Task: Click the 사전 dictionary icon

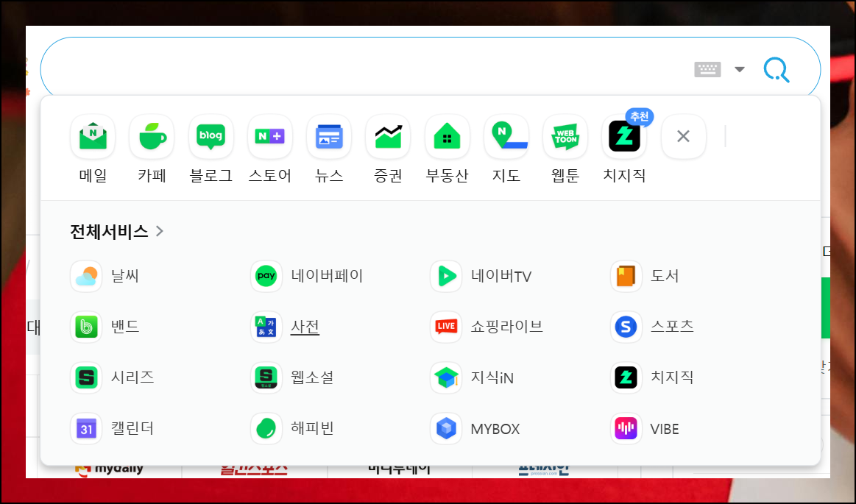Action: point(266,327)
